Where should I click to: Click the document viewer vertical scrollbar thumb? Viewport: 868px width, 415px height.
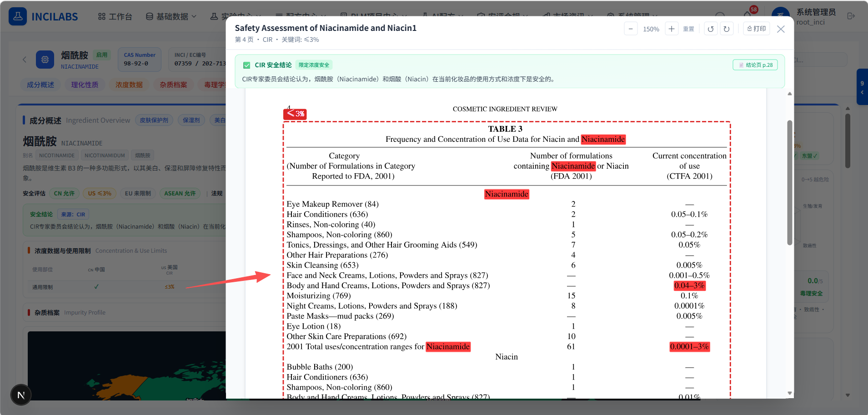(790, 183)
